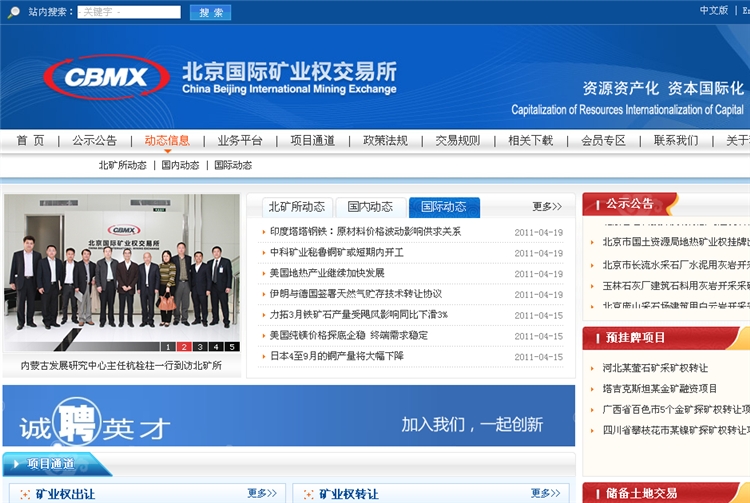This screenshot has width=750, height=503.
Task: Open the 交易规则 menu item
Action: (x=458, y=141)
